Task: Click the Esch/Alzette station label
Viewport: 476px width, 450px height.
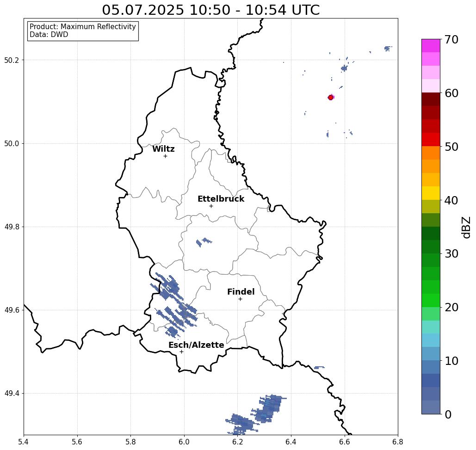Action: point(196,345)
